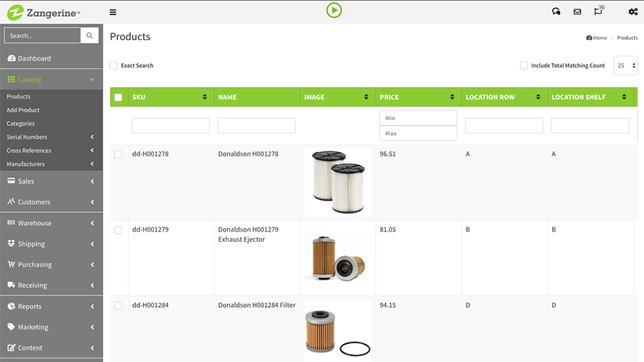This screenshot has height=362, width=644.
Task: Sort by Location Row column arrows
Action: coord(538,97)
